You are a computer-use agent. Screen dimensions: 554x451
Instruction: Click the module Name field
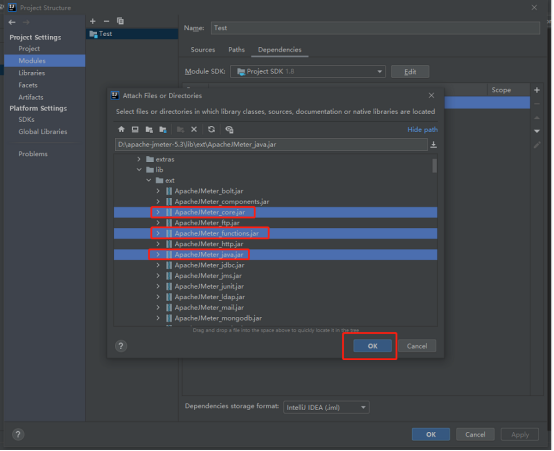[375, 28]
